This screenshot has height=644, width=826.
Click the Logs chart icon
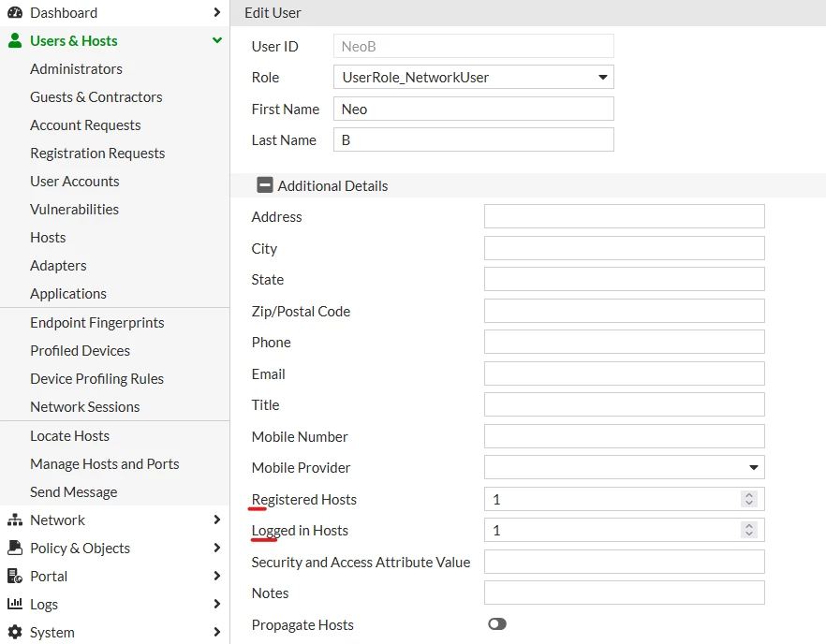[x=15, y=604]
